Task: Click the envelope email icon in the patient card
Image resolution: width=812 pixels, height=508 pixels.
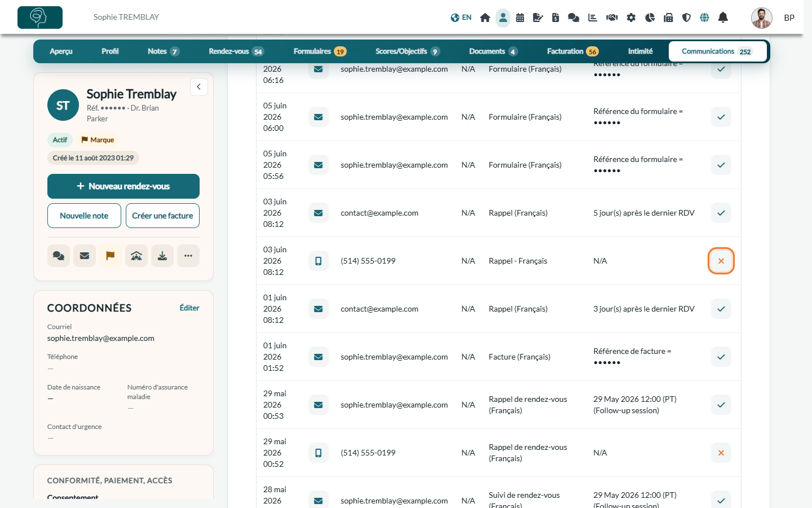Action: tap(85, 256)
